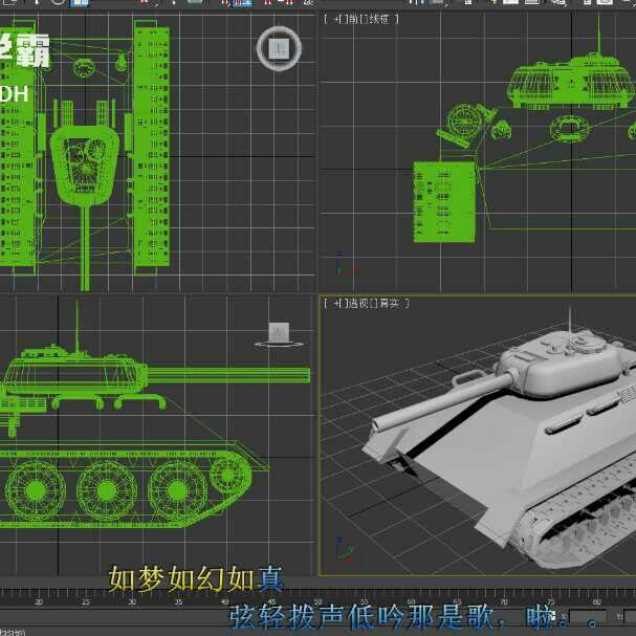636x636 pixels.
Task: Select the green reference plane in front viewport
Action: (444, 202)
